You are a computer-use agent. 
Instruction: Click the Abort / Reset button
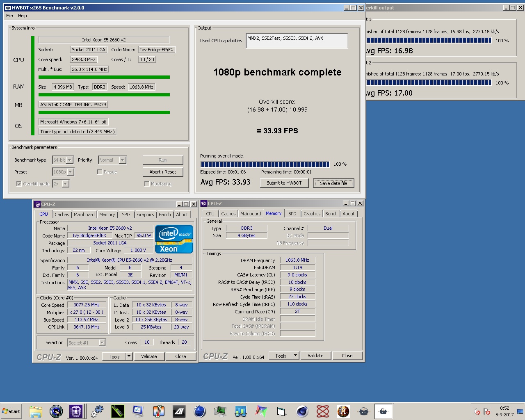[163, 172]
